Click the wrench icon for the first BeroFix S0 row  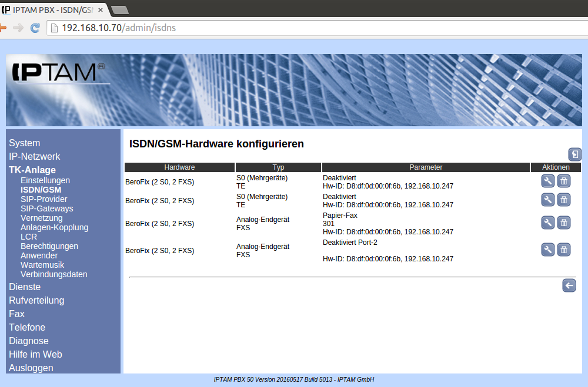click(547, 181)
